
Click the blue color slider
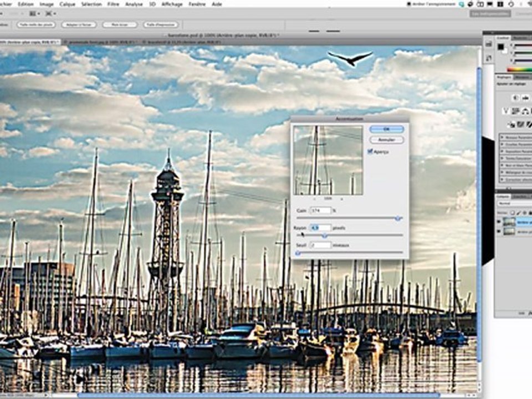(523, 61)
